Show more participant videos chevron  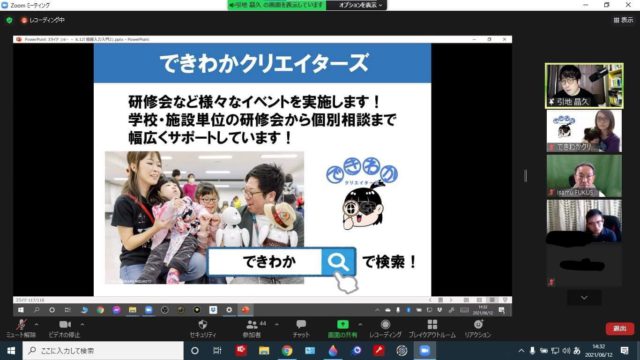pyautogui.click(x=584, y=298)
